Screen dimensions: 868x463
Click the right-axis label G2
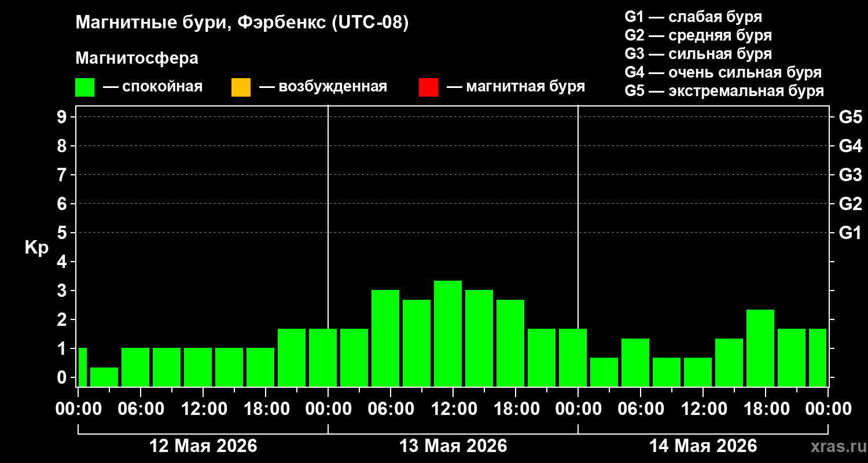(850, 204)
